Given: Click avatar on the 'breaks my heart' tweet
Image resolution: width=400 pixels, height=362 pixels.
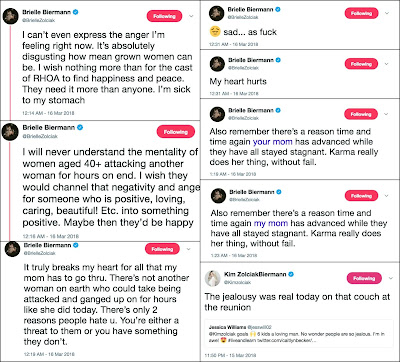Looking at the screenshot, I should point(12,249).
